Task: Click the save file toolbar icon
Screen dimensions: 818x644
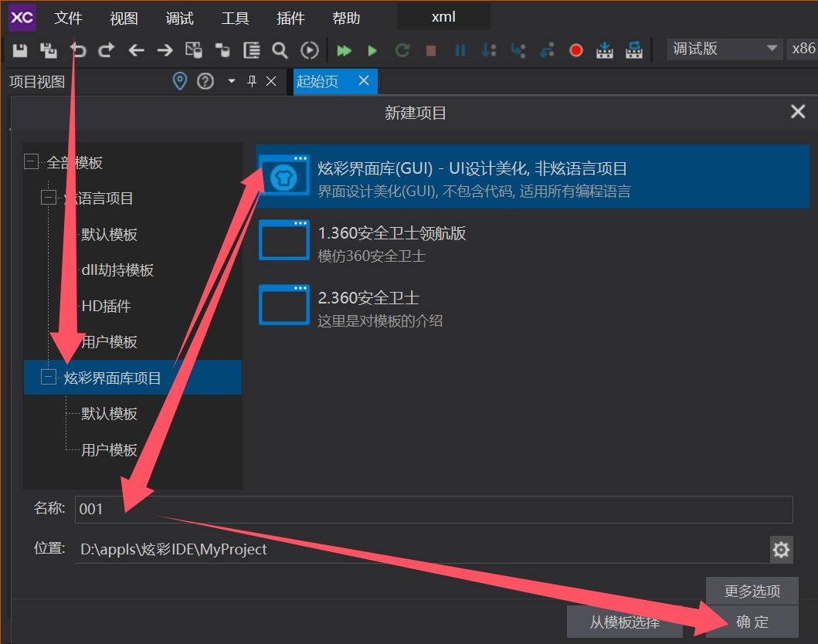Action: click(x=20, y=51)
